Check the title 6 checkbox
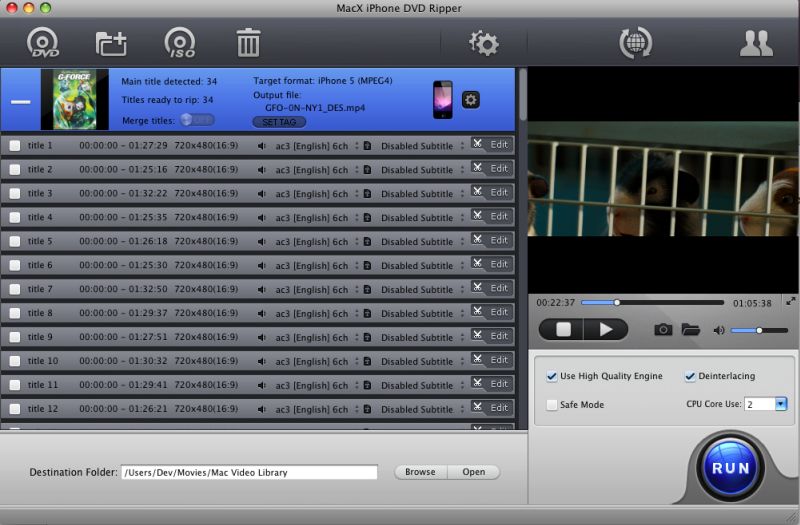Image resolution: width=800 pixels, height=525 pixels. 15,265
